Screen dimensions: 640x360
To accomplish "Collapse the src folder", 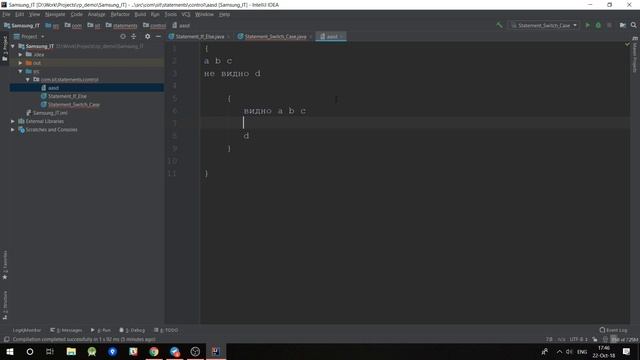I will pyautogui.click(x=20, y=71).
